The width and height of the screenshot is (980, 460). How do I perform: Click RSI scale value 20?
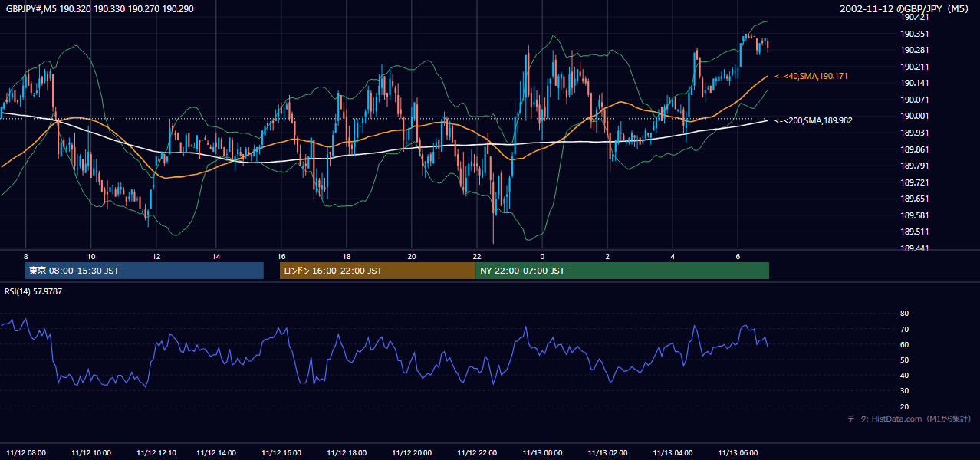[x=904, y=406]
